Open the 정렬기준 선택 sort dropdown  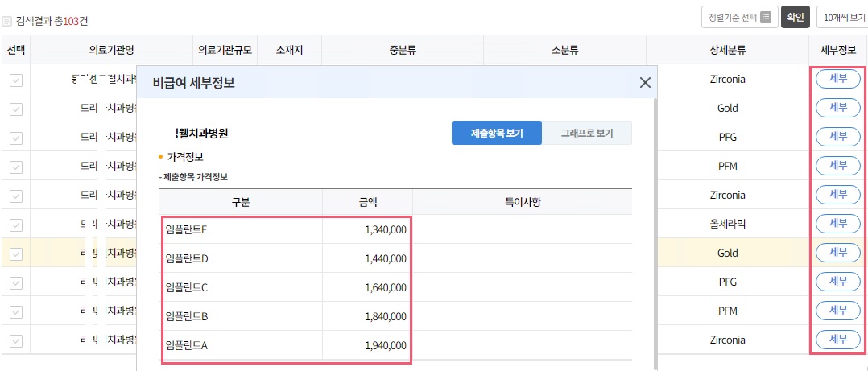pyautogui.click(x=739, y=17)
